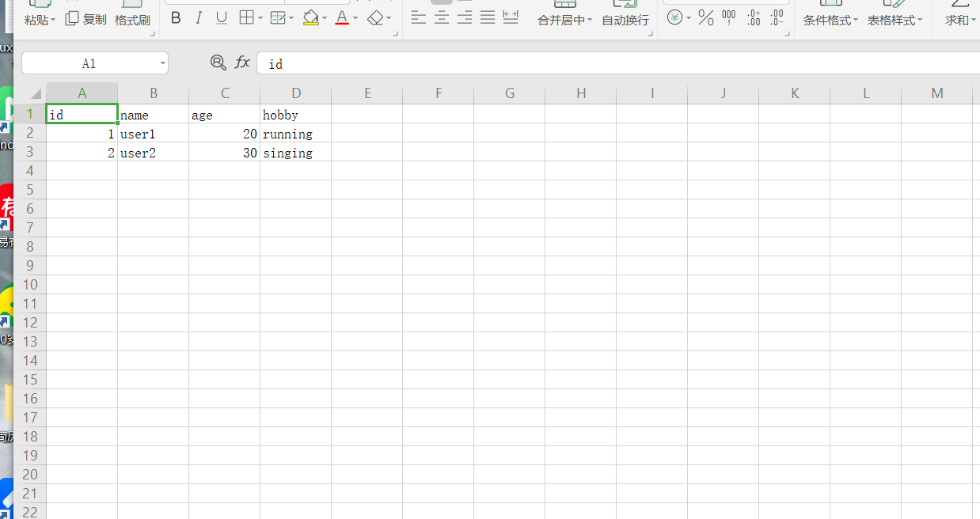The height and width of the screenshot is (519, 980).
Task: Select row 10 header
Action: click(30, 285)
